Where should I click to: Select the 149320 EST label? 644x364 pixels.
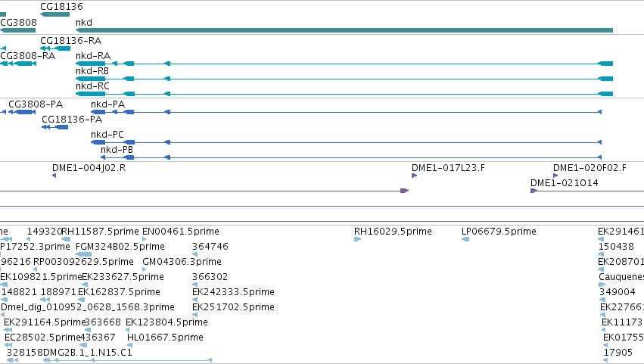click(x=45, y=232)
